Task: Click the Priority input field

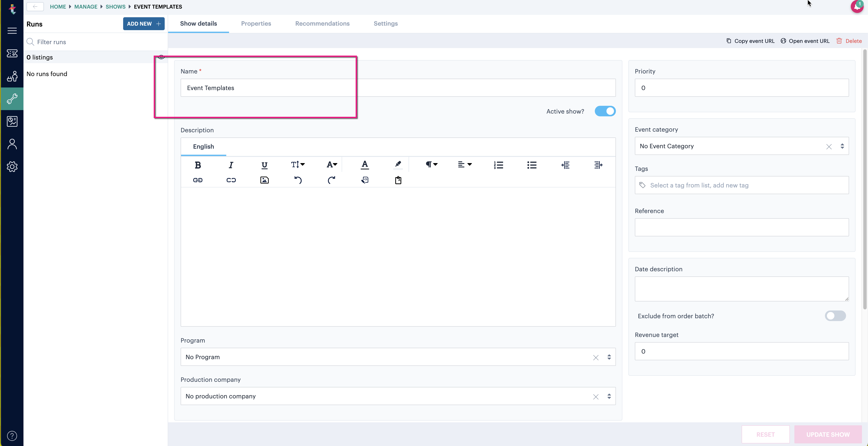Action: click(742, 88)
